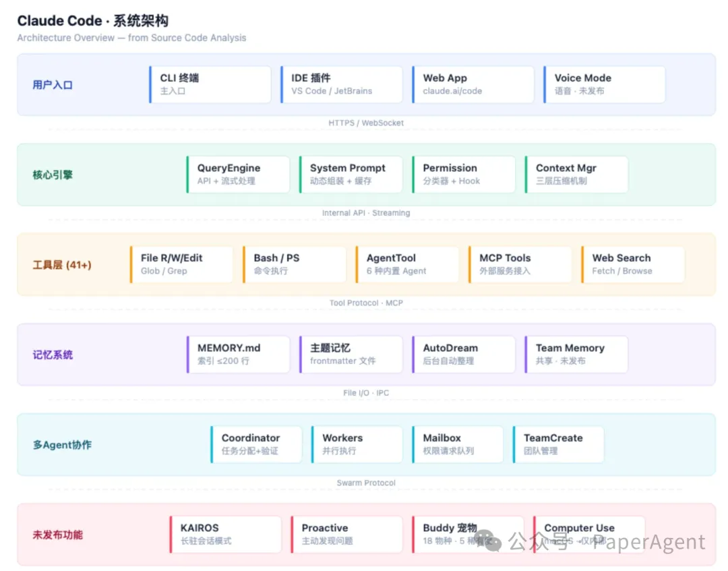Select the Architecture Overview subtitle text

coord(131,38)
